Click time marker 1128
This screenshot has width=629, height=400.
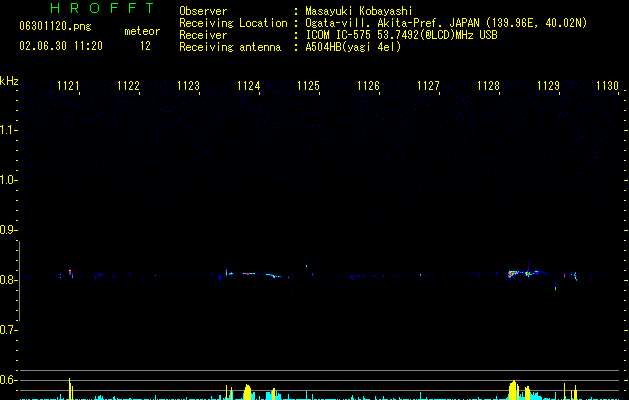489,86
